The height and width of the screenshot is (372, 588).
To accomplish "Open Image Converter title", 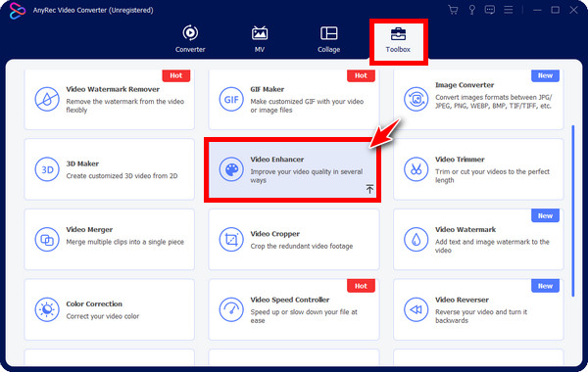I will point(465,85).
